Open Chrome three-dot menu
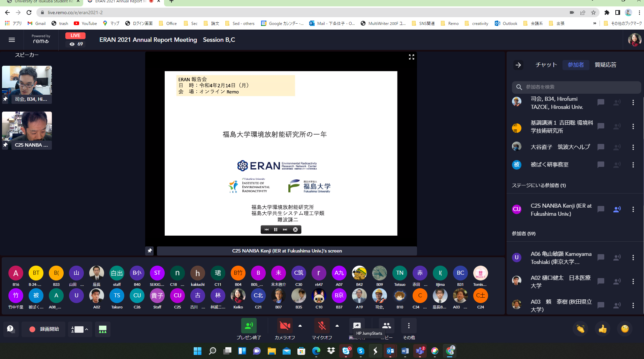Image resolution: width=644 pixels, height=359 pixels. coord(639,12)
